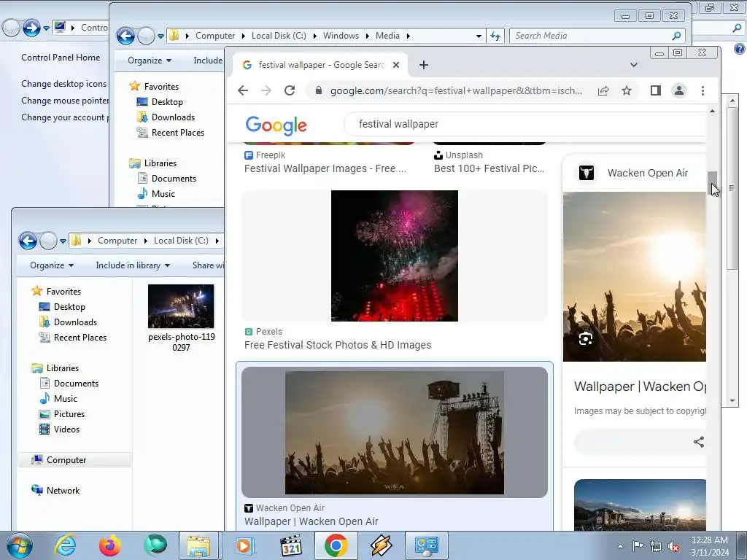Open Change mouse pointers link
This screenshot has height=560, width=747.
click(65, 101)
